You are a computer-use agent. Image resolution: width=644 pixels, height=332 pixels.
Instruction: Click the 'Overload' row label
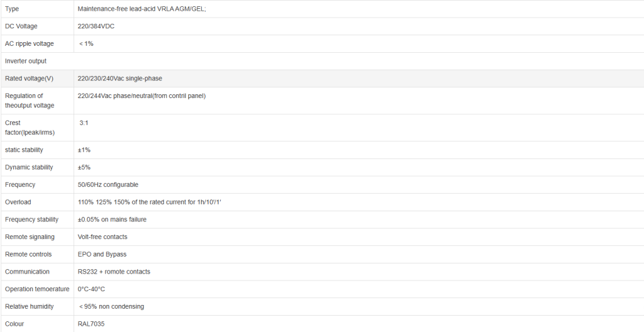pyautogui.click(x=18, y=202)
